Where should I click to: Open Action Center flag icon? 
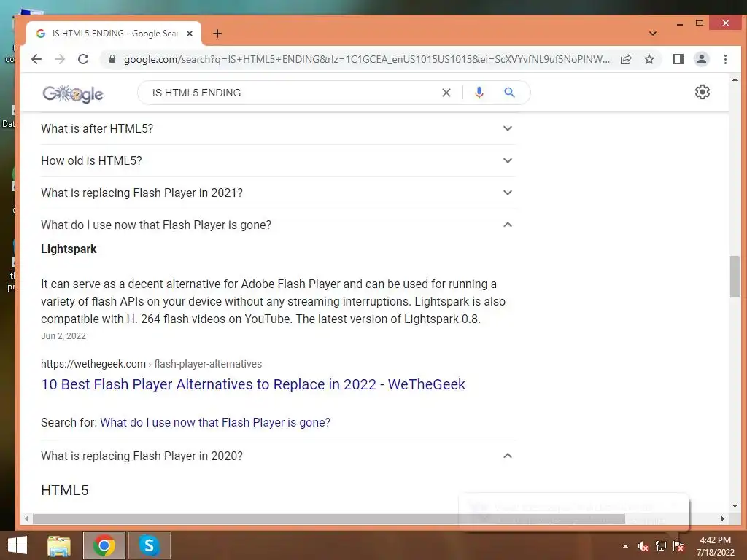click(x=678, y=546)
